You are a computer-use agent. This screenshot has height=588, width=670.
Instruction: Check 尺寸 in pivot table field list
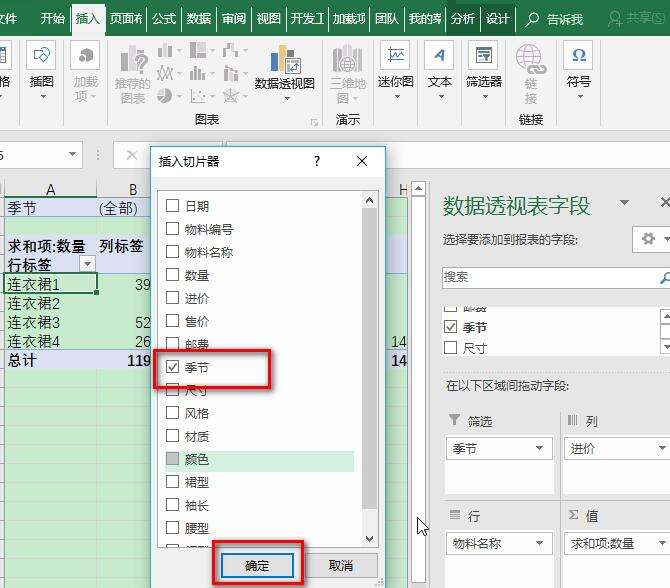[x=450, y=348]
